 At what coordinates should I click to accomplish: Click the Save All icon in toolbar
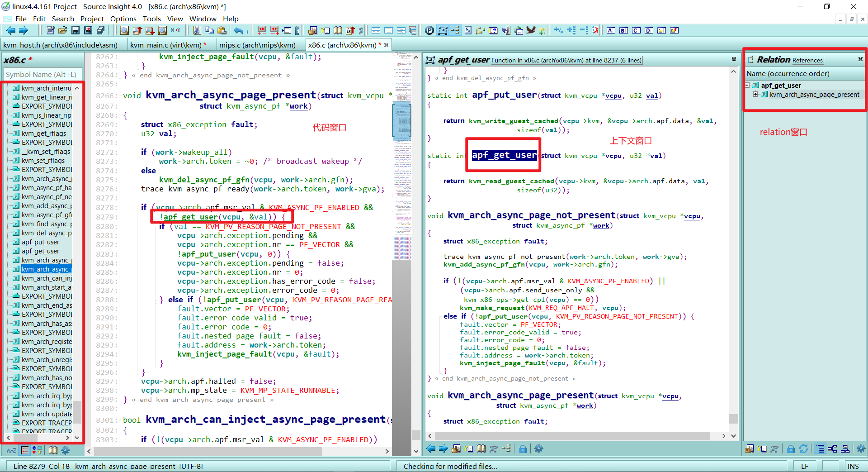100,30
